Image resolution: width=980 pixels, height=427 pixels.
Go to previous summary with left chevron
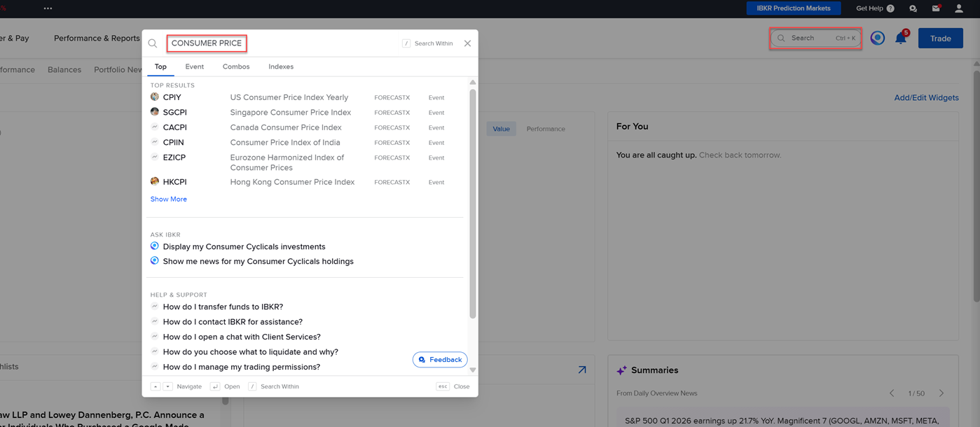(x=892, y=393)
